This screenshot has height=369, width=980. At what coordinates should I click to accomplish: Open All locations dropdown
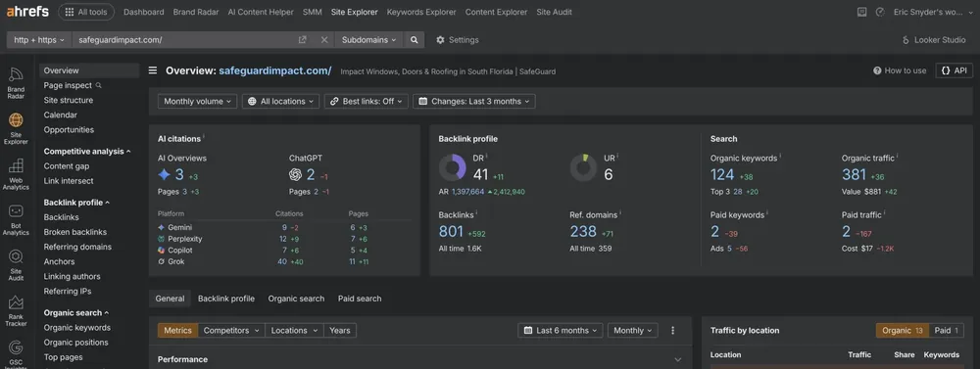[280, 101]
